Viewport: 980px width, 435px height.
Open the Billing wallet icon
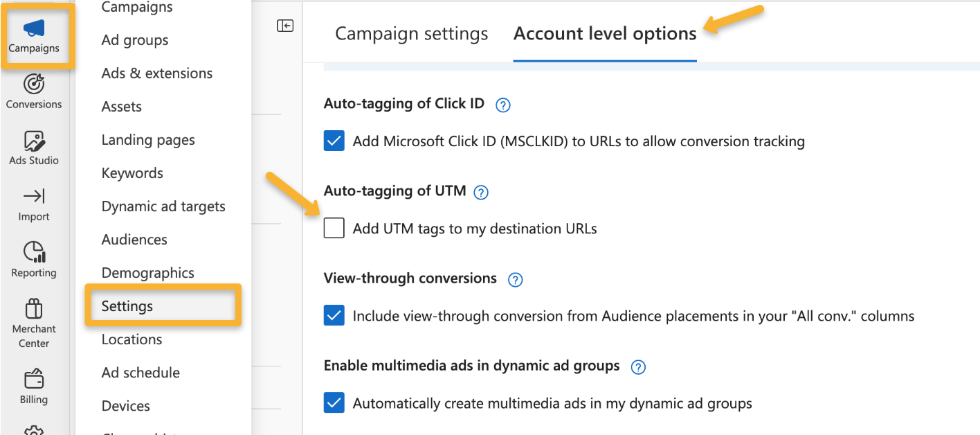34,380
